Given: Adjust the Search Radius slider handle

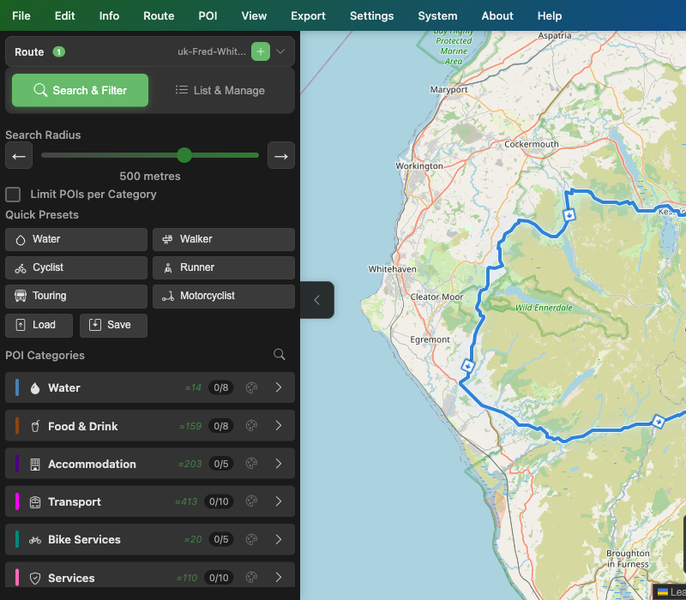Looking at the screenshot, I should coord(184,155).
